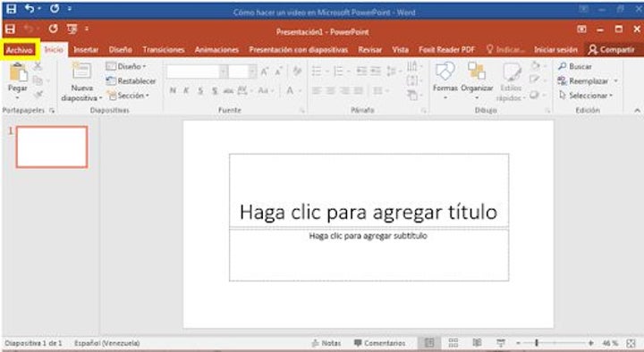Open the Foxit Reader PDF tab

pos(447,50)
